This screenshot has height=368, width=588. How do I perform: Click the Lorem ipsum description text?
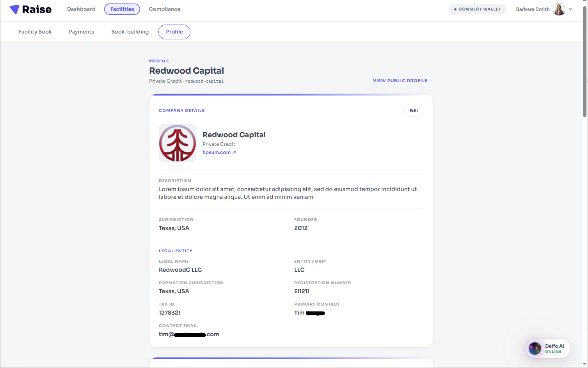pyautogui.click(x=288, y=193)
